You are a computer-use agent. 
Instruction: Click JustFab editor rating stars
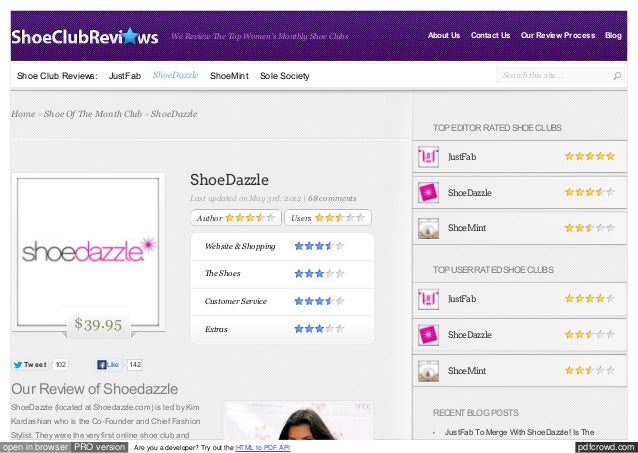[590, 156]
